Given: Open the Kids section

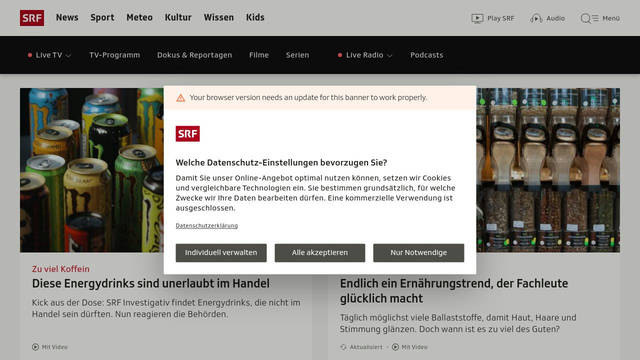Looking at the screenshot, I should coord(255,18).
